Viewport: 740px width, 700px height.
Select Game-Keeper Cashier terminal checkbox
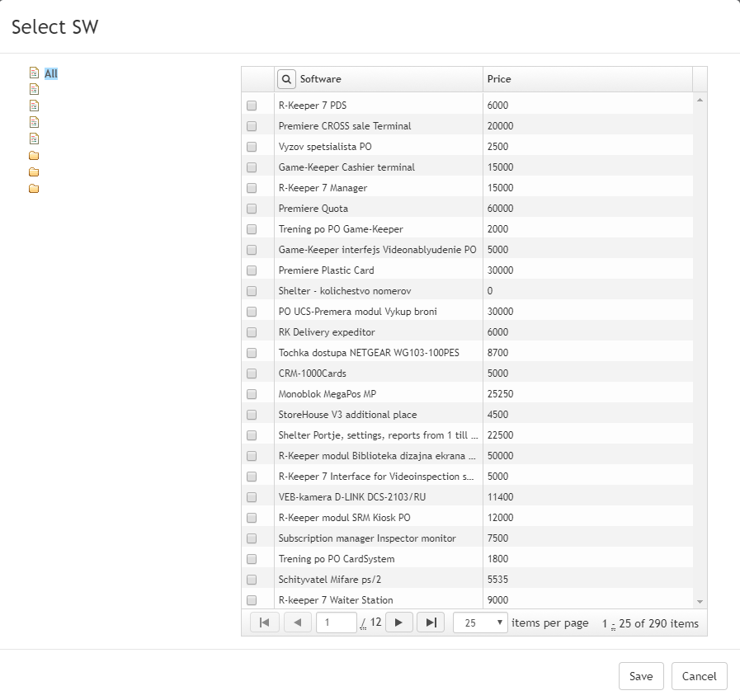click(252, 167)
